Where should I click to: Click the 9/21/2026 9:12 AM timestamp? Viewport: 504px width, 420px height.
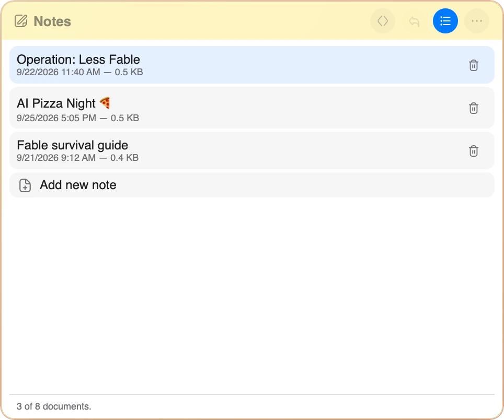pos(56,158)
